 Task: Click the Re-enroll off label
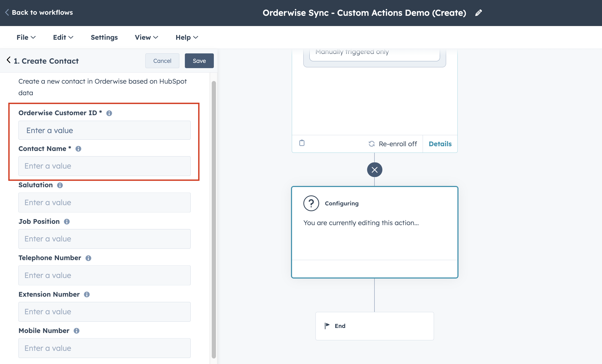click(398, 144)
